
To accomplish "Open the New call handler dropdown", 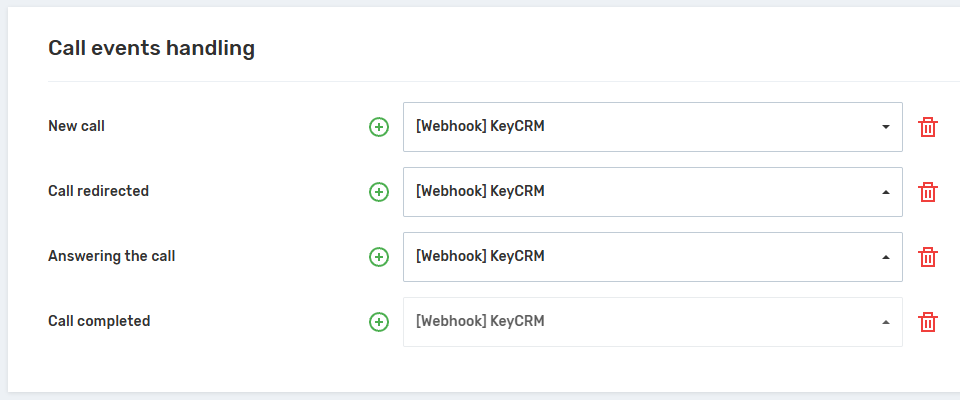I will pos(640,127).
